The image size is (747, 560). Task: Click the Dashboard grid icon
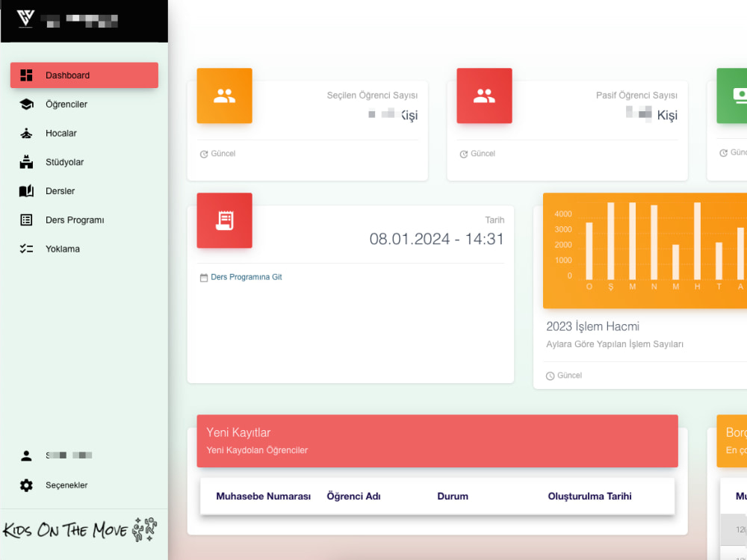pyautogui.click(x=26, y=75)
